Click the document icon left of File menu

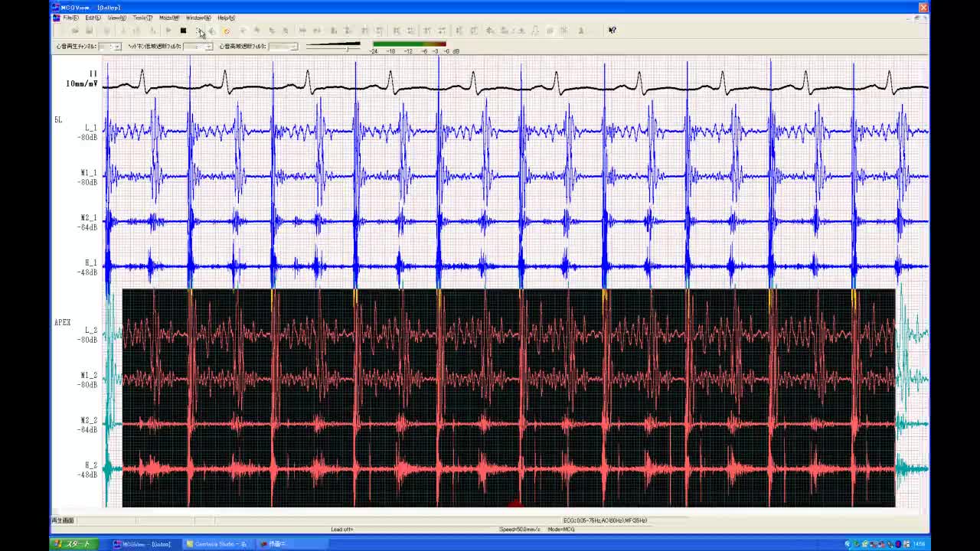coord(56,18)
